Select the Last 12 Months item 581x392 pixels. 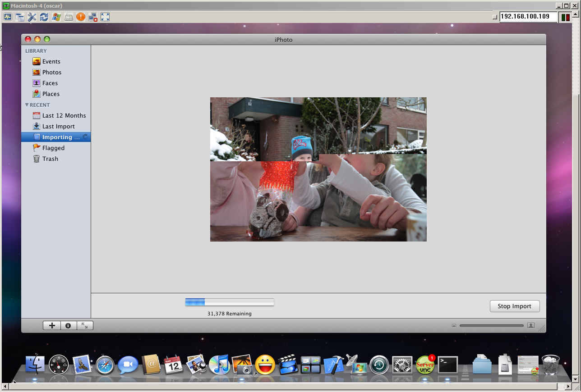pyautogui.click(x=64, y=115)
